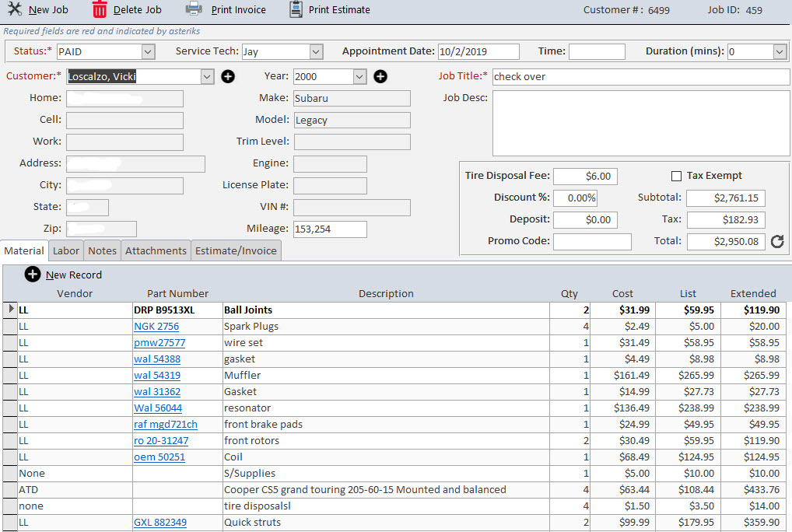Image resolution: width=792 pixels, height=532 pixels.
Task: Expand the Customer name dropdown
Action: click(206, 76)
